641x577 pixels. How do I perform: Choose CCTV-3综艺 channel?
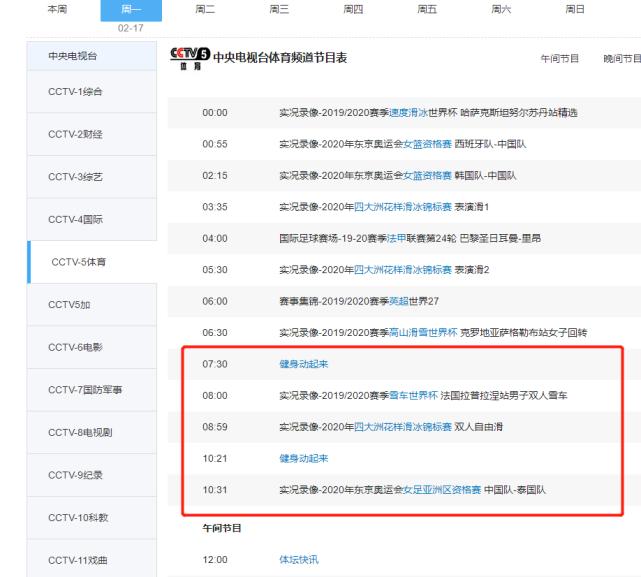pyautogui.click(x=92, y=177)
